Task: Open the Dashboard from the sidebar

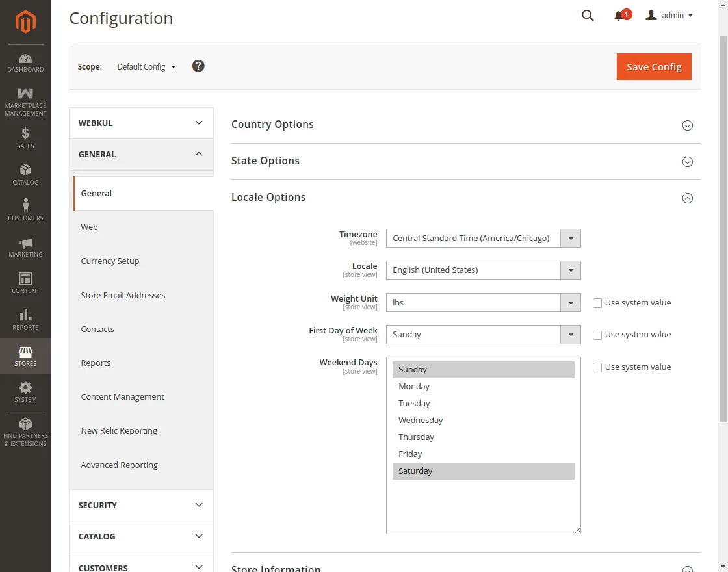Action: pos(25,62)
